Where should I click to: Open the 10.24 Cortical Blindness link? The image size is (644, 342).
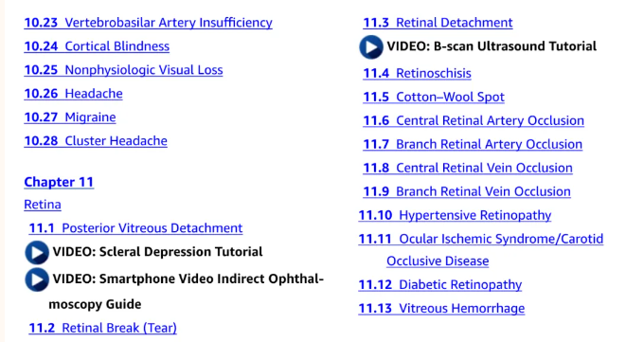(x=97, y=46)
